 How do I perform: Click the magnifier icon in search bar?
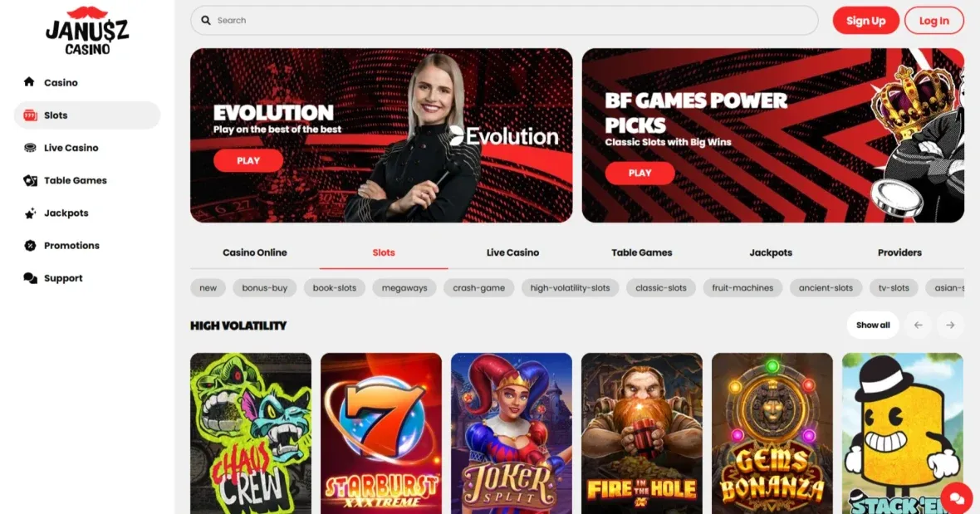(206, 21)
